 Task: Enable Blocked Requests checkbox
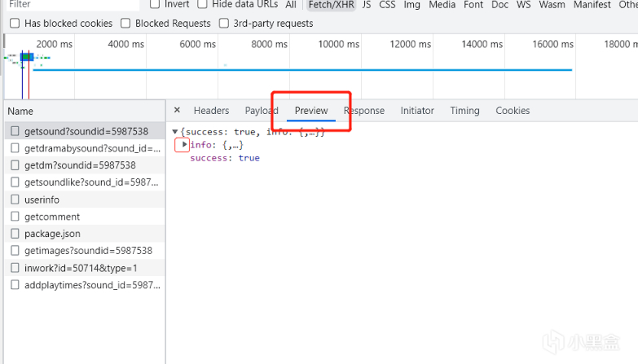pos(125,23)
